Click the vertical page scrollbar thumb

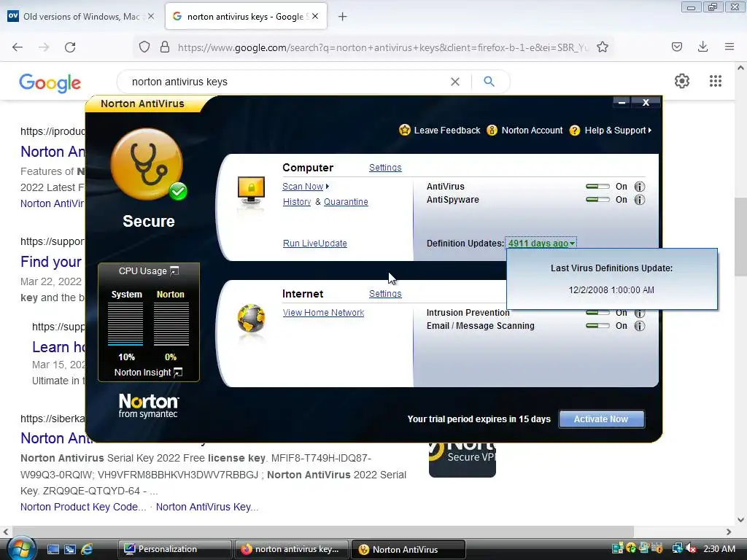740,237
